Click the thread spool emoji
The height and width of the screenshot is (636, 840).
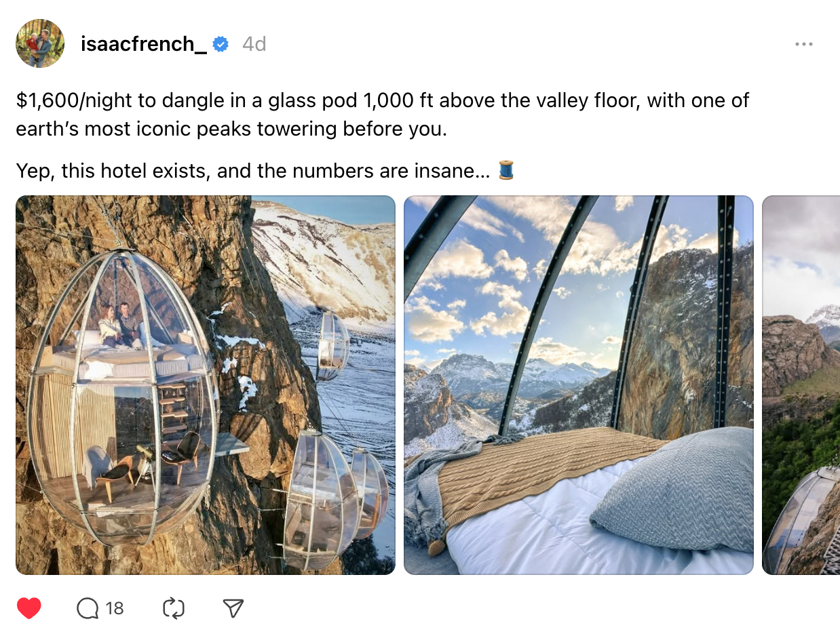click(x=506, y=170)
